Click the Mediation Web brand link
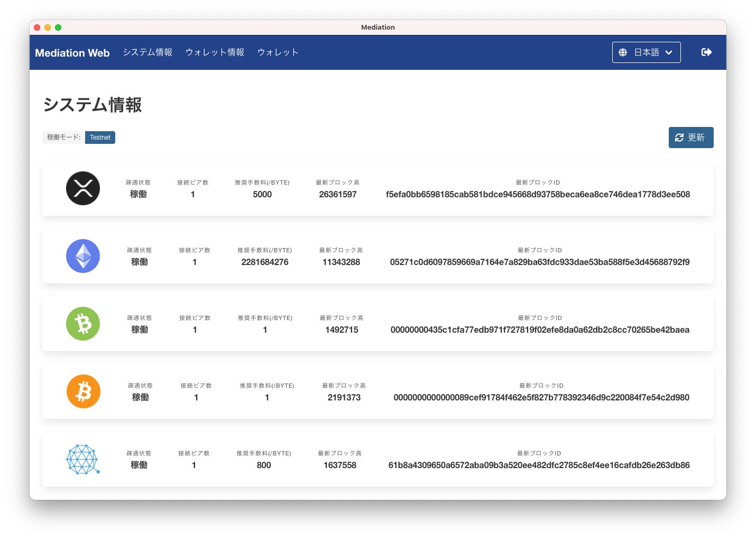This screenshot has width=756, height=539. pos(72,53)
